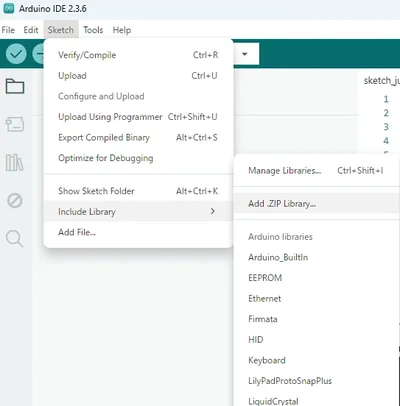The image size is (400, 406).
Task: Click line number 4 in editor
Action: (x=386, y=141)
